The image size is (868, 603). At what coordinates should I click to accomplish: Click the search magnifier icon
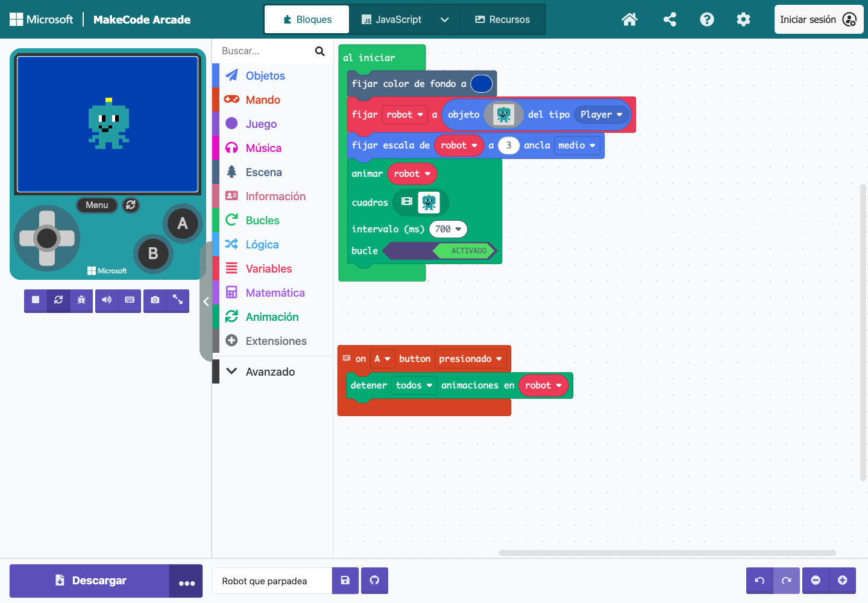319,51
